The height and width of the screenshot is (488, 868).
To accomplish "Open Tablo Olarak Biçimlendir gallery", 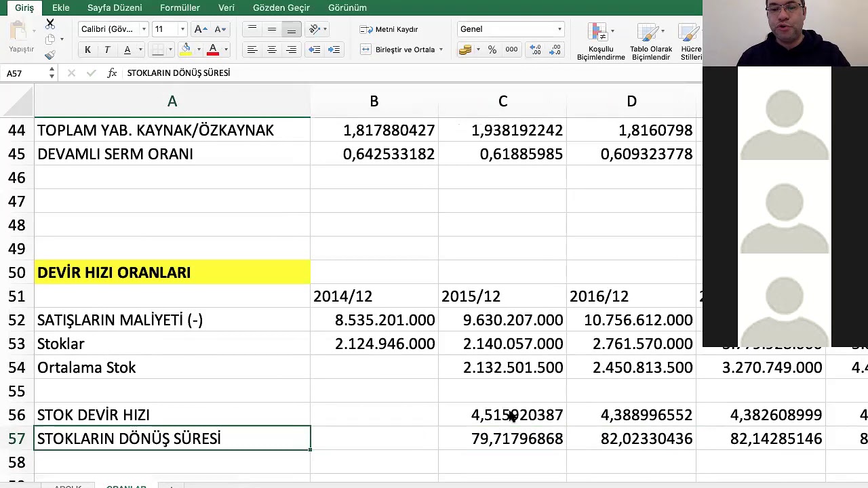I will pos(651,41).
